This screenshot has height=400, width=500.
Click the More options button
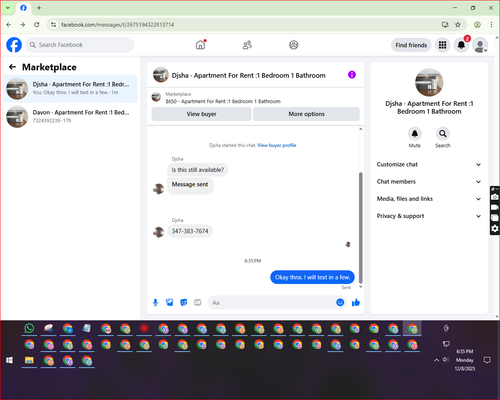tap(306, 114)
